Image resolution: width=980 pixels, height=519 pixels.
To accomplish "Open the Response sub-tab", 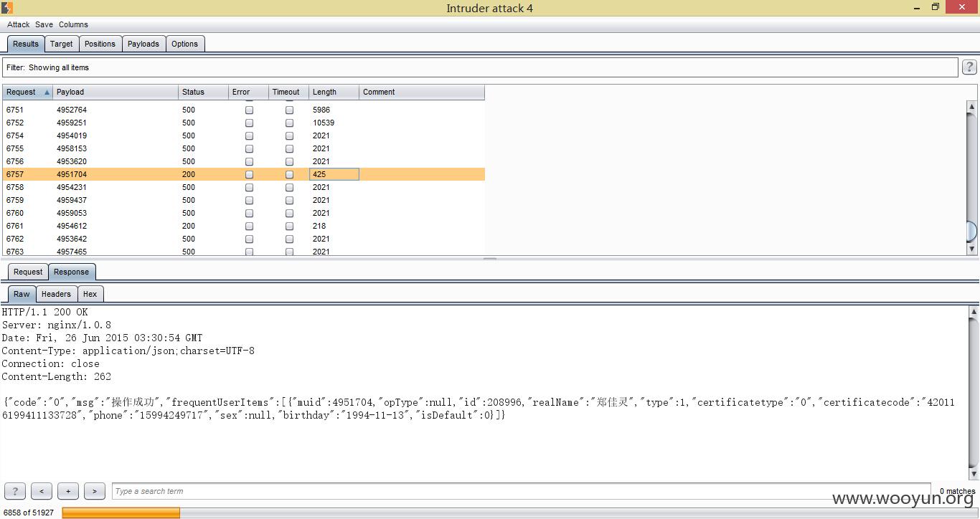I will tap(72, 272).
